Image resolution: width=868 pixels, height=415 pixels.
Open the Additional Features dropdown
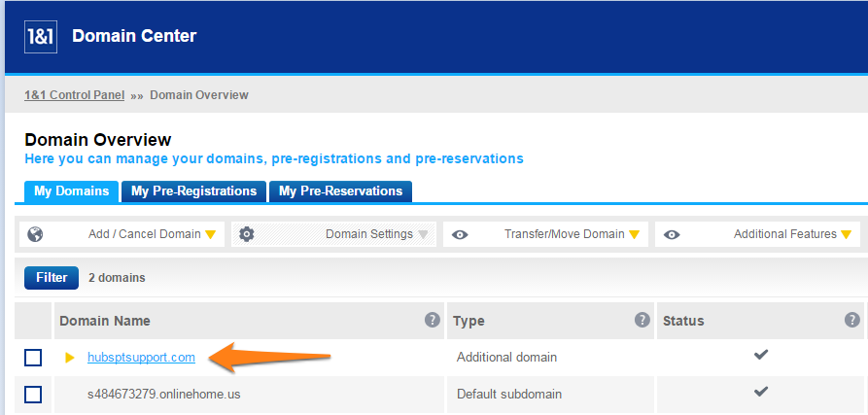point(758,234)
